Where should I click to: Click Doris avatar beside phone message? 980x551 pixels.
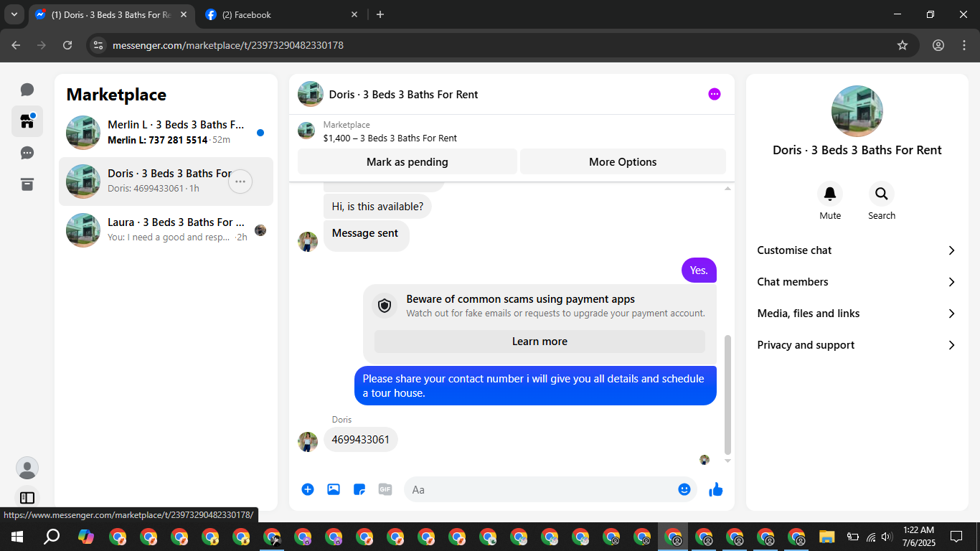coord(308,442)
